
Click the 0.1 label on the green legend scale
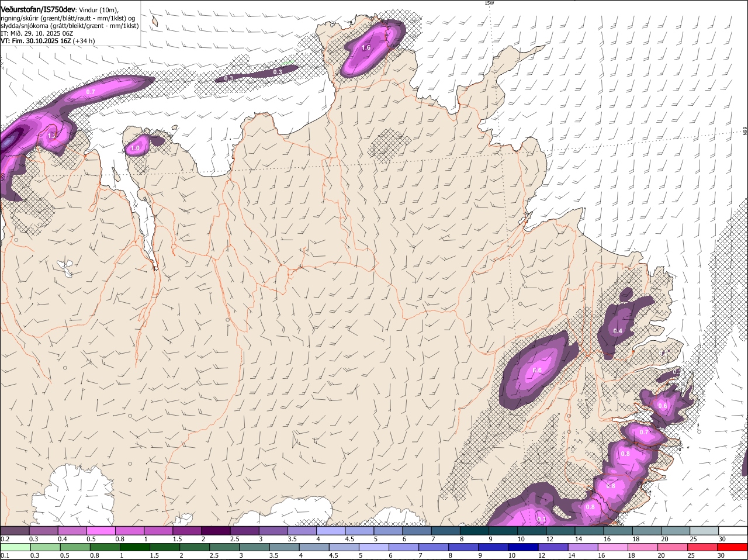tap(5, 555)
